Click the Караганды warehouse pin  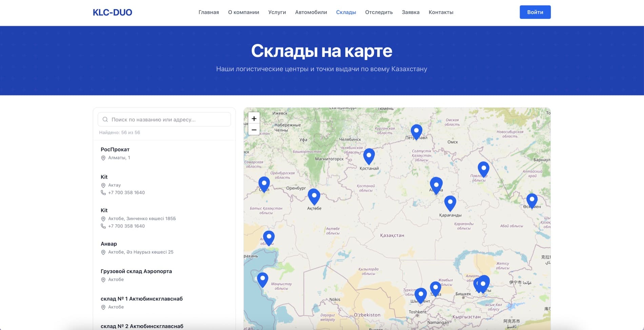(x=450, y=204)
